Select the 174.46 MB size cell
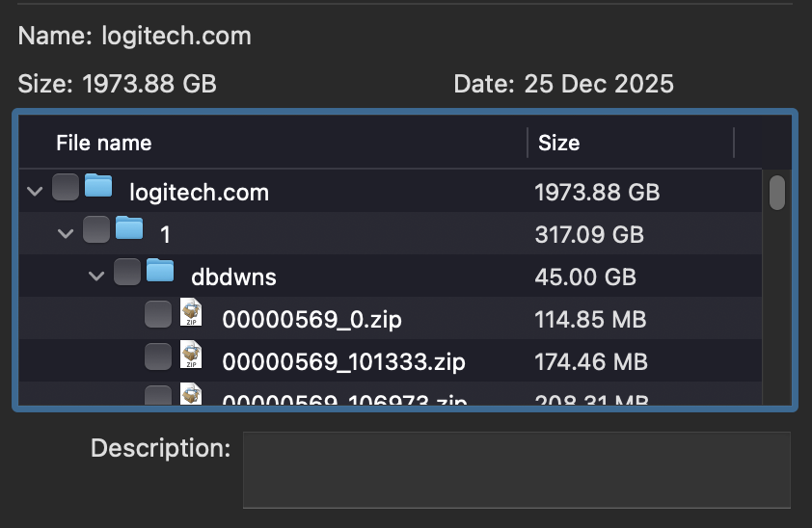Image resolution: width=812 pixels, height=528 pixels. (590, 362)
